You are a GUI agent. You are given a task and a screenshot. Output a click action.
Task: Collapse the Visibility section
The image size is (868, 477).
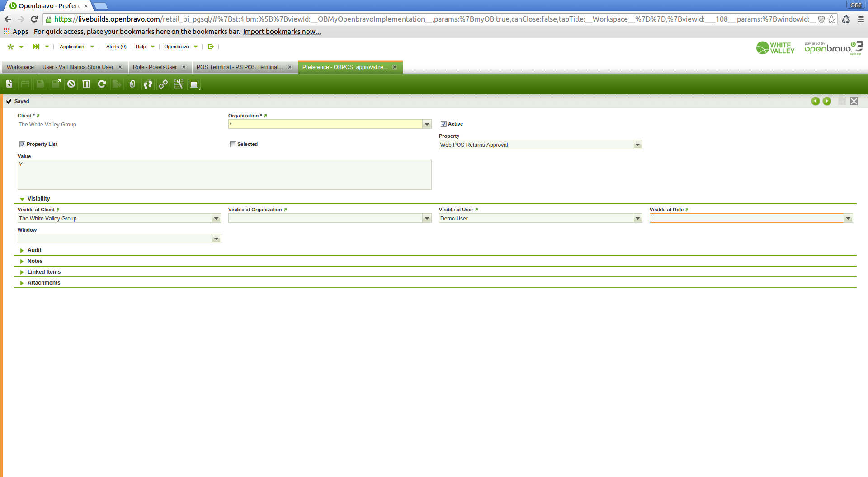[22, 199]
